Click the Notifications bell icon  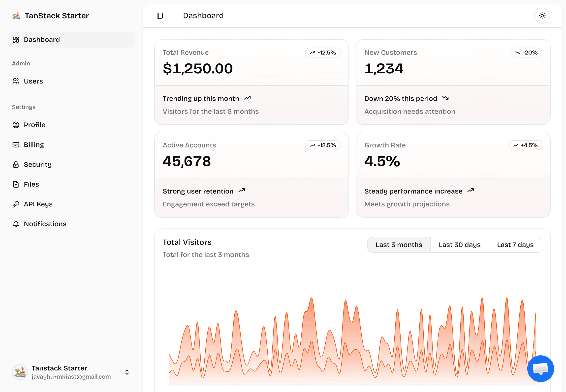pyautogui.click(x=16, y=224)
